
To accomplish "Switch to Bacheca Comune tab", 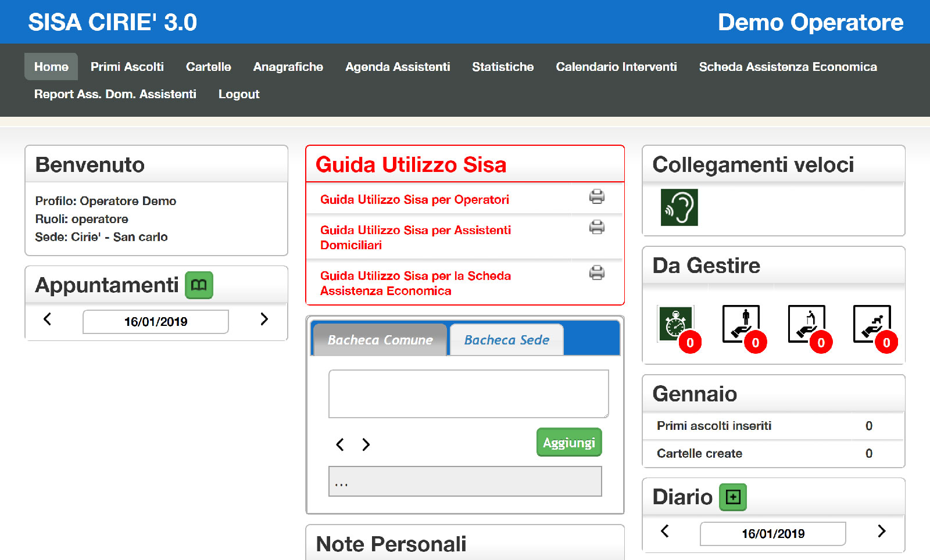I will coord(380,340).
